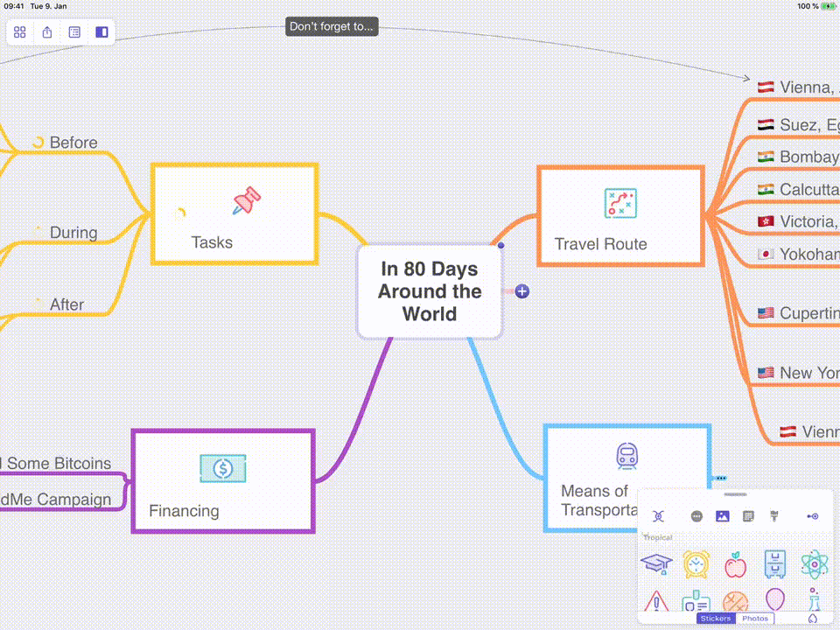840x630 pixels.
Task: Switch to the Stickers tab
Action: click(716, 618)
